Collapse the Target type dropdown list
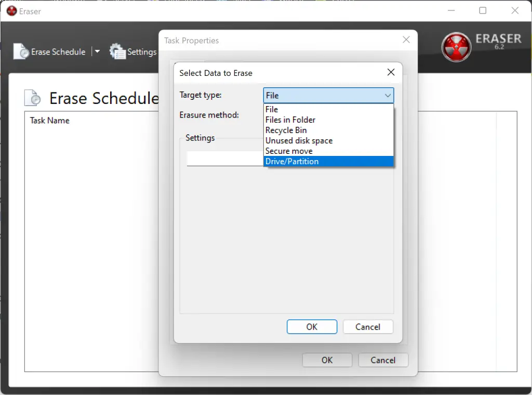Image resolution: width=532 pixels, height=395 pixels. (388, 95)
